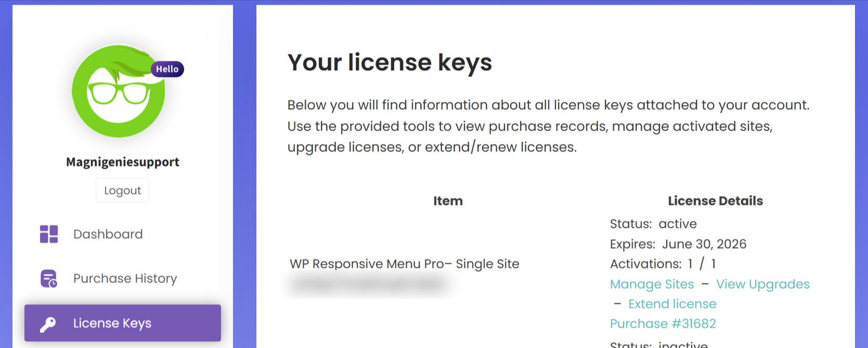Viewport: 868px width, 348px height.
Task: Click the Hello badge on the avatar
Action: 166,69
